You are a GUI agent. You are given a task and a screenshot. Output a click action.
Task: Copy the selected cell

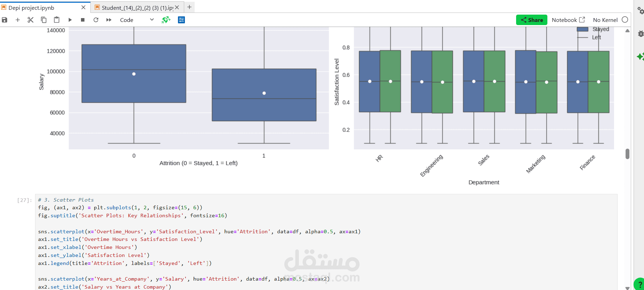click(43, 20)
